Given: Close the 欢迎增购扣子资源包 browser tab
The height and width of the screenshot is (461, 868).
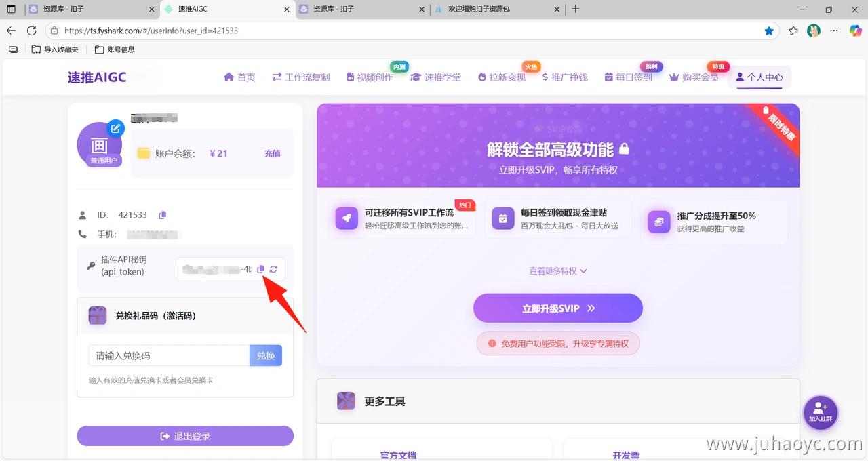Looking at the screenshot, I should [556, 9].
